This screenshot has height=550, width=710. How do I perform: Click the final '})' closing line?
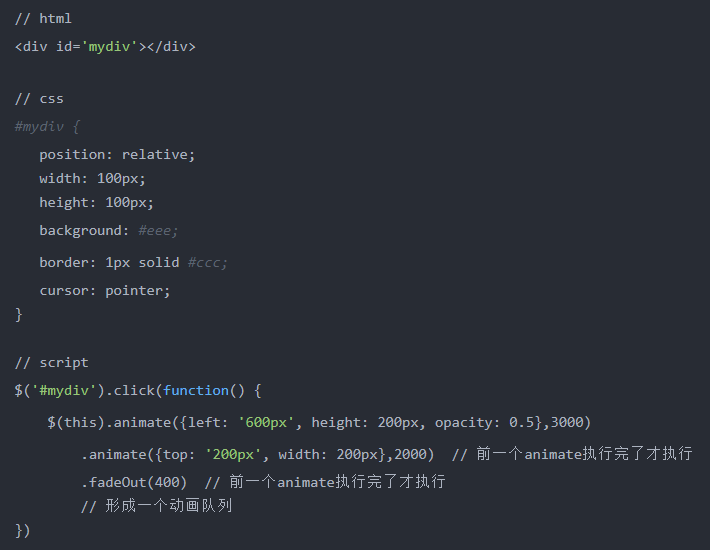point(23,530)
